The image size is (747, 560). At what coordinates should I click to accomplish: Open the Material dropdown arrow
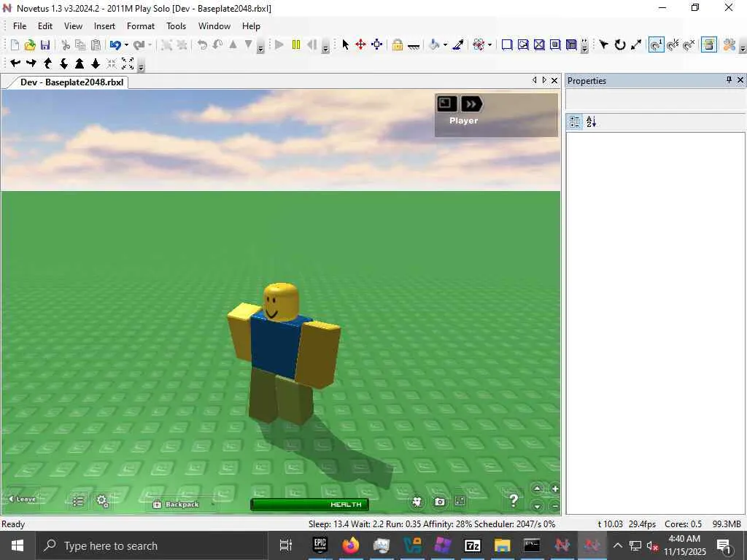[x=489, y=45]
